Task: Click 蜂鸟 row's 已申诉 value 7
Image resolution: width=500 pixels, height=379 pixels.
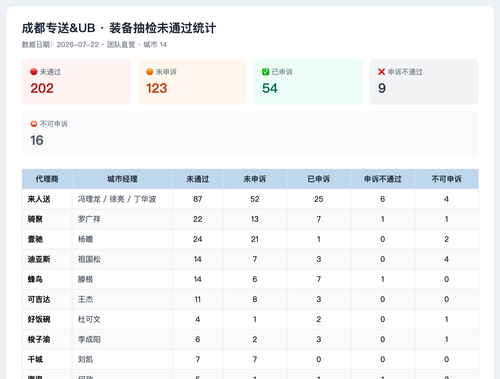Action: pos(319,279)
